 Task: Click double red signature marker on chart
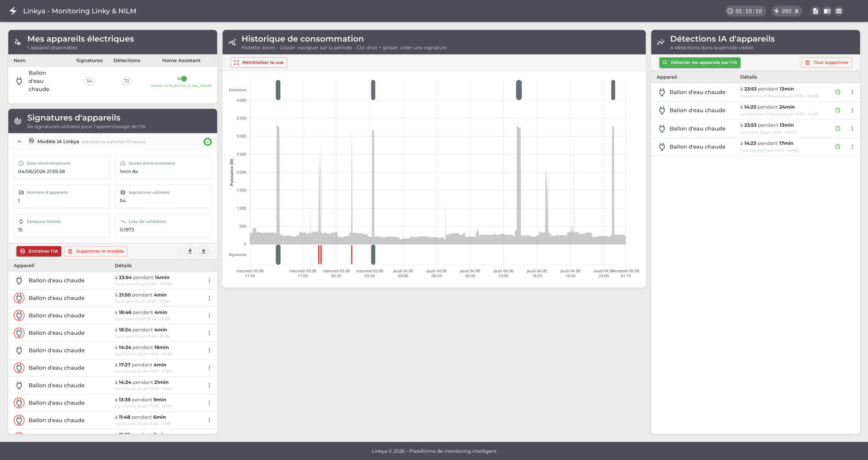click(x=320, y=254)
